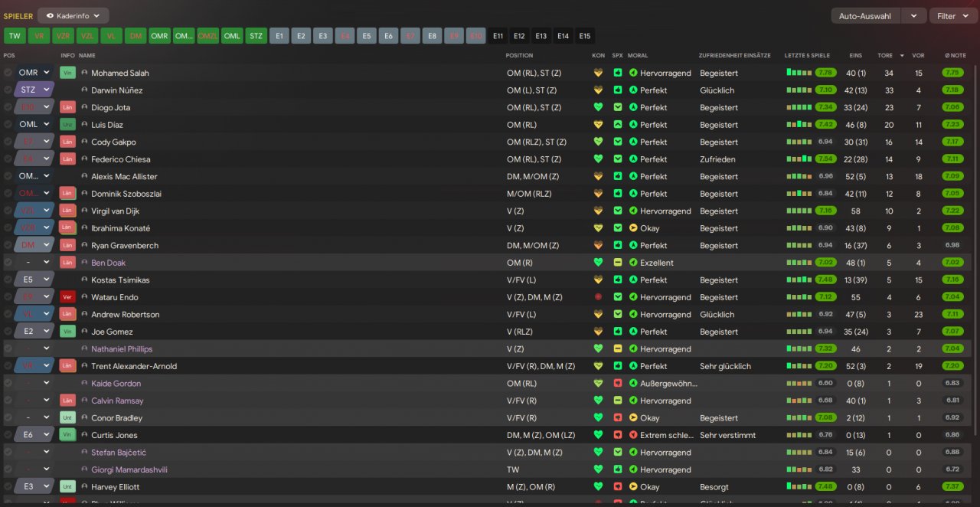Tick the selection circle for Luis Díaz

[x=8, y=125]
